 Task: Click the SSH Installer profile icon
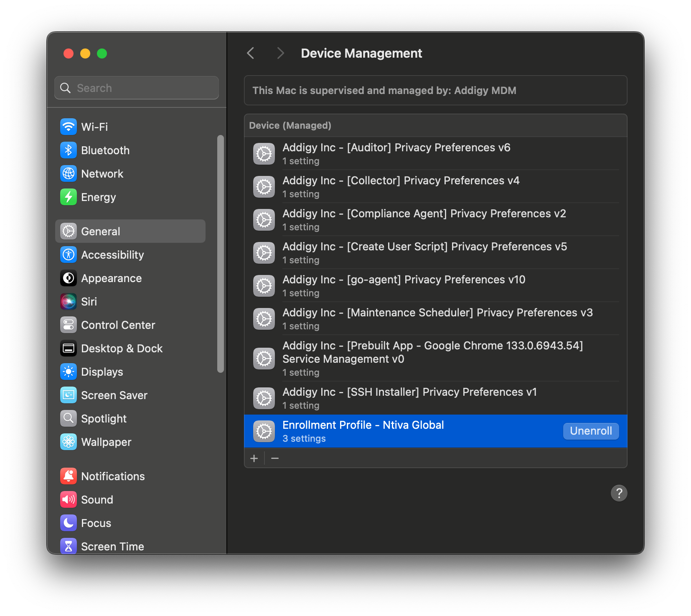[x=264, y=398]
